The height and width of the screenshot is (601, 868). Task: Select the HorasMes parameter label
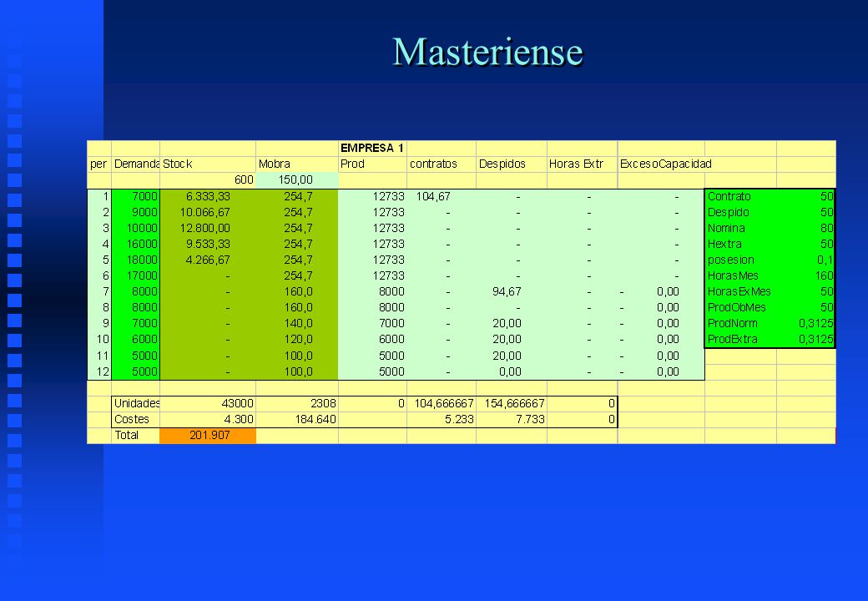(x=733, y=275)
